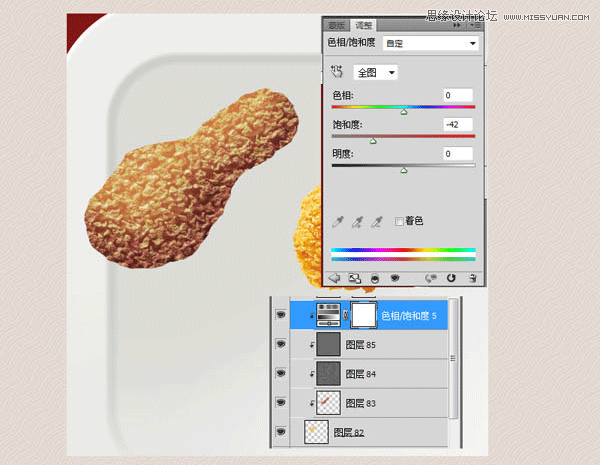Screen dimensions: 600x465
Task: Pick the subtract-from-sample eyedropper
Action: coord(377,222)
